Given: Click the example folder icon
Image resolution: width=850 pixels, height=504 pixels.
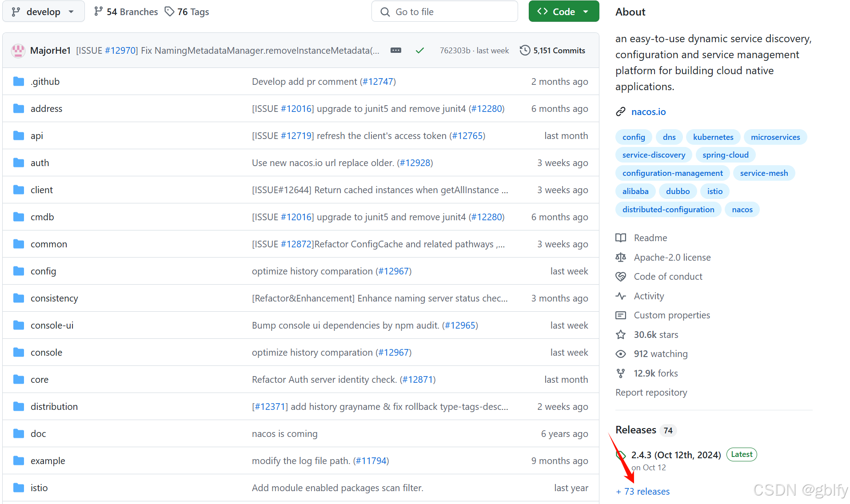Looking at the screenshot, I should pos(19,461).
